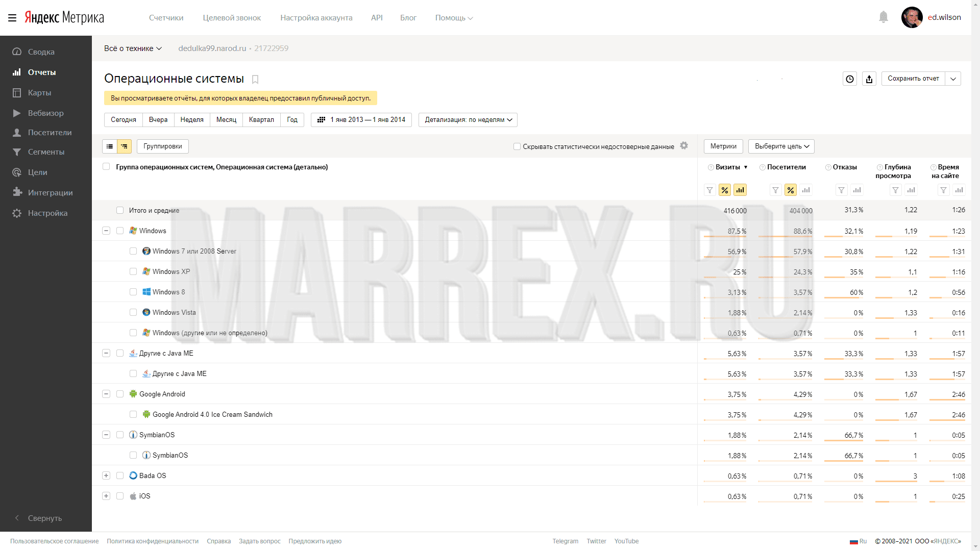980x551 pixels.
Task: Select the Windows XP checkbox
Action: point(133,271)
